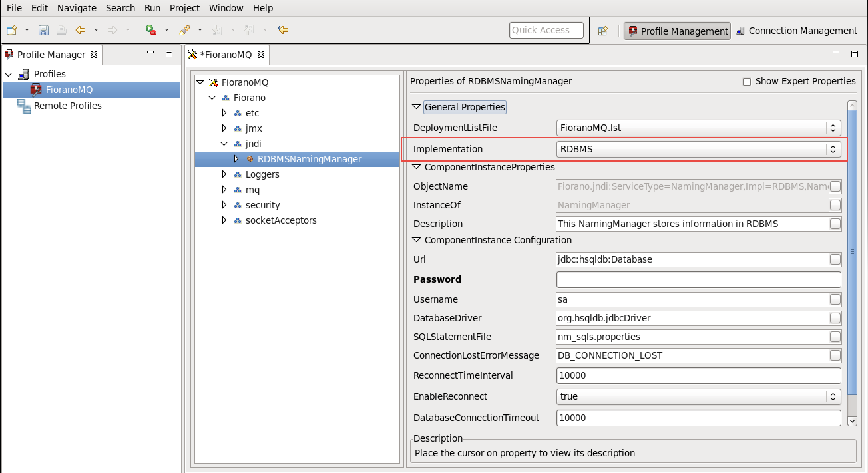Open the DeploymentListFile dropdown
This screenshot has width=868, height=473.
(x=698, y=128)
